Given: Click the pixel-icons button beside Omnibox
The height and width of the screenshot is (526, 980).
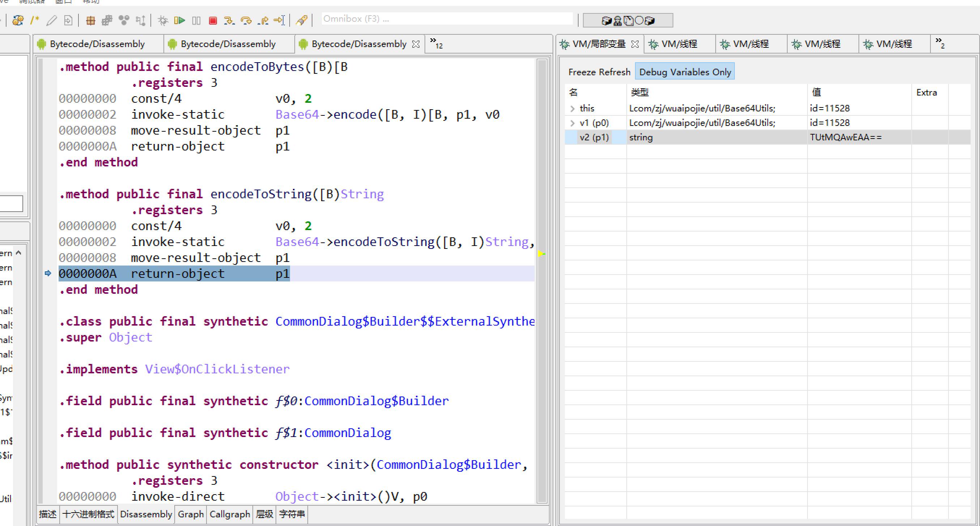Looking at the screenshot, I should [x=628, y=20].
